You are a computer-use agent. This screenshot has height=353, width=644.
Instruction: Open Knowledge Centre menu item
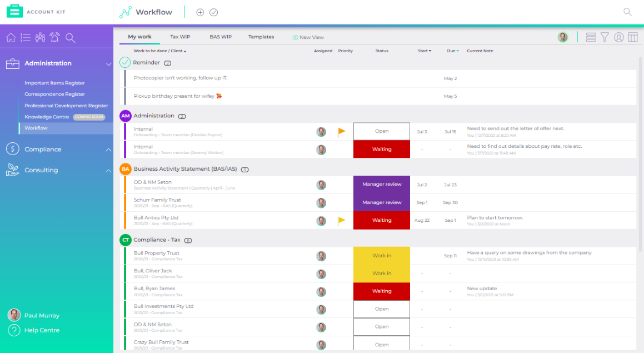point(47,117)
